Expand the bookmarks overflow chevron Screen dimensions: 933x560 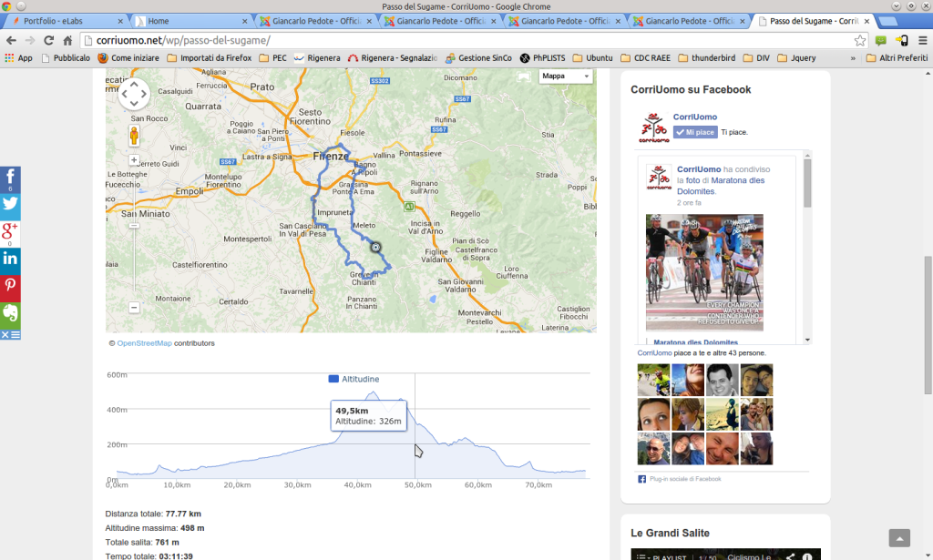[853, 58]
